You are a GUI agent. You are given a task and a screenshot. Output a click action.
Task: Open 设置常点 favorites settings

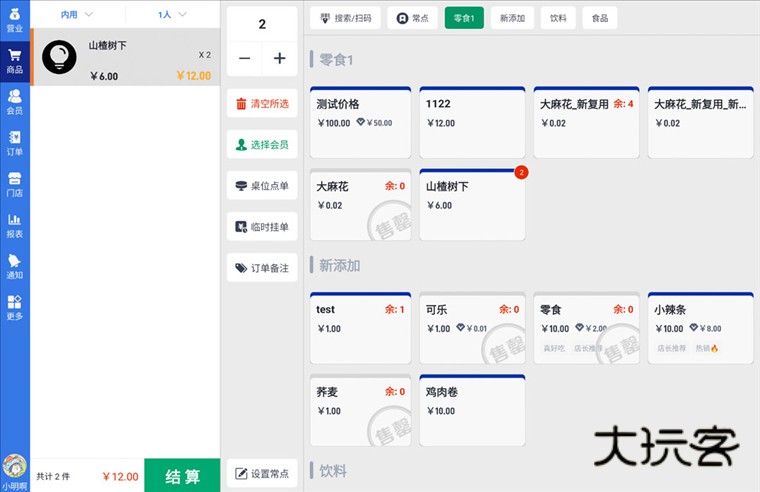(x=262, y=474)
